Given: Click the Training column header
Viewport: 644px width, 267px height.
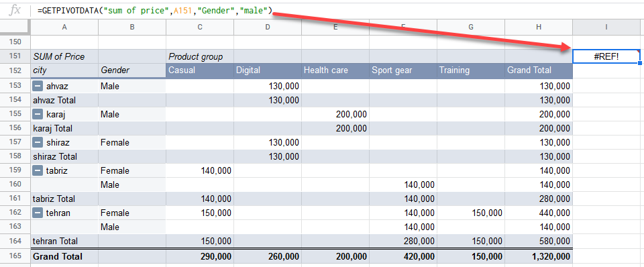Looking at the screenshot, I should click(x=471, y=70).
